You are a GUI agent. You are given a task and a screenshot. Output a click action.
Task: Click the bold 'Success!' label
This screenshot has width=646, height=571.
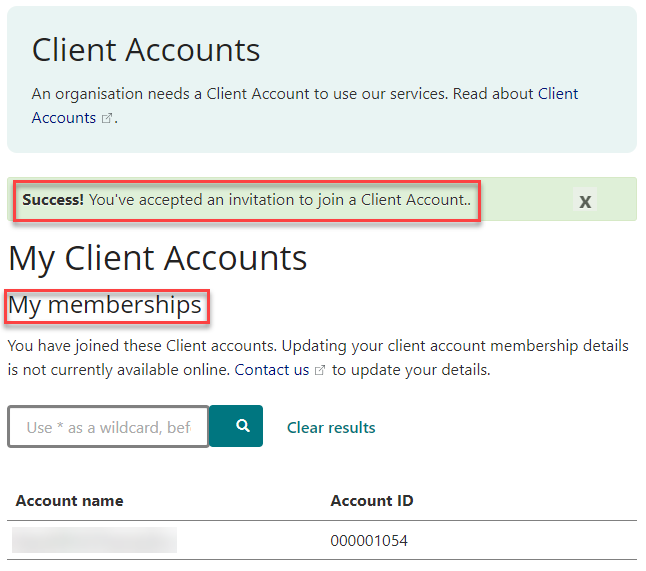53,200
